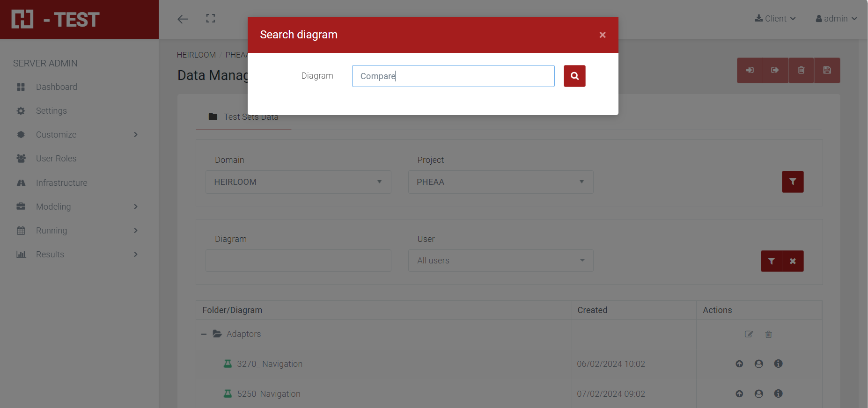Open Dashboard from sidebar
This screenshot has width=868, height=408.
[x=56, y=87]
